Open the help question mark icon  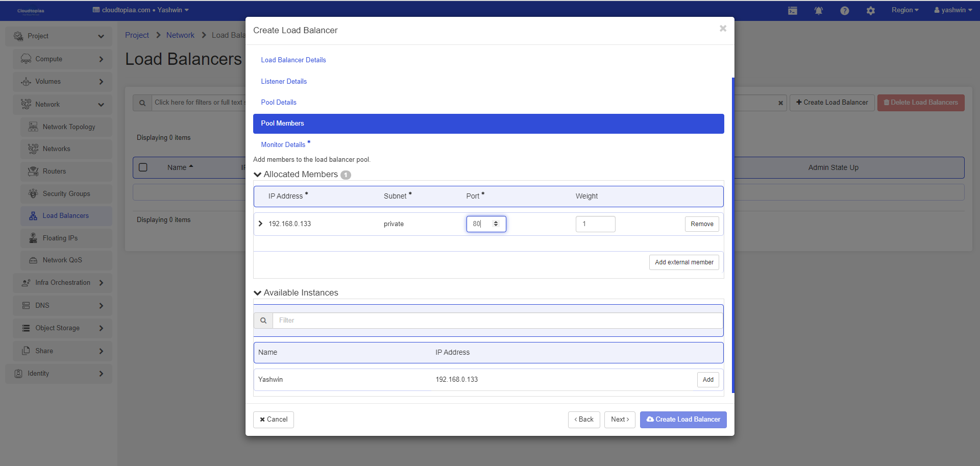[844, 11]
